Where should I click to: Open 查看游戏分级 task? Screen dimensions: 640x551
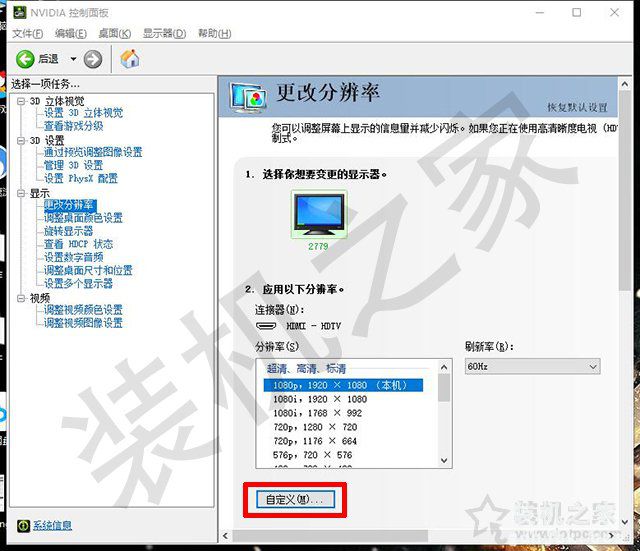coord(73,126)
